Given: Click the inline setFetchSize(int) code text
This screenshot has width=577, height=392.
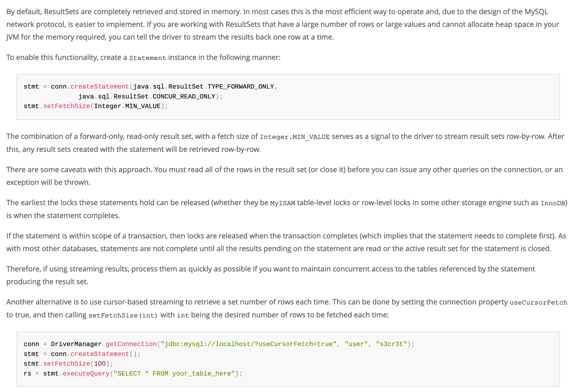Looking at the screenshot, I should pos(123,315).
